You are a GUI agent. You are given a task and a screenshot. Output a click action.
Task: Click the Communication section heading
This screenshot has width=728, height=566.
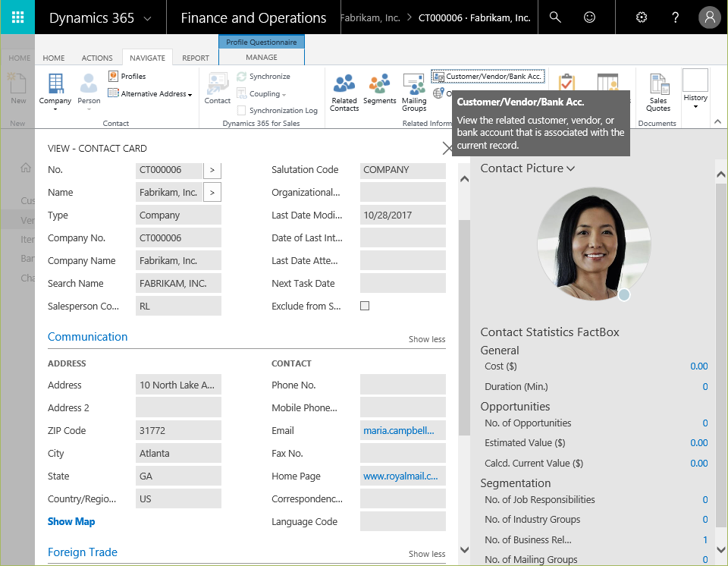point(88,336)
